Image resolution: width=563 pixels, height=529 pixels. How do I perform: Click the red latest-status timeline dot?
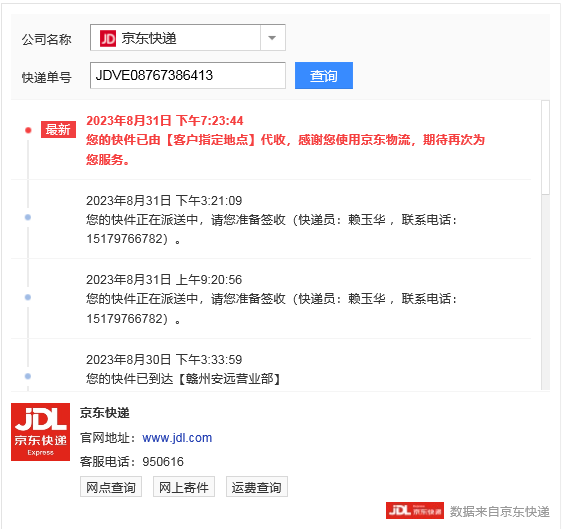pos(28,130)
